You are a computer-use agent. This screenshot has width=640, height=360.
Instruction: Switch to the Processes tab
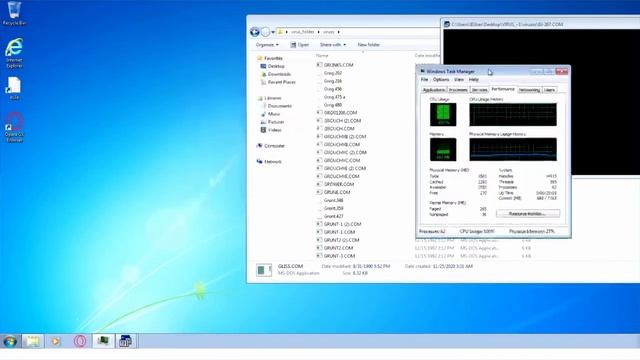pos(458,90)
